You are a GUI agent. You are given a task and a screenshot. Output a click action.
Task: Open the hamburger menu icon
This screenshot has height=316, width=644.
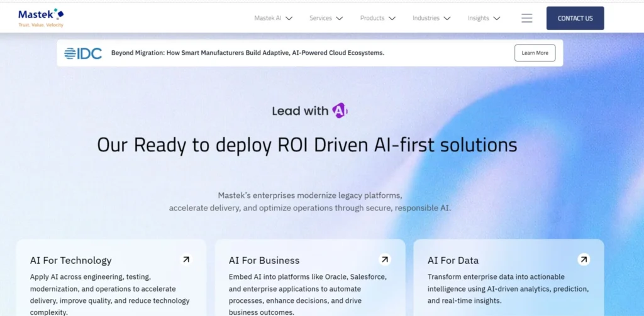pyautogui.click(x=526, y=18)
